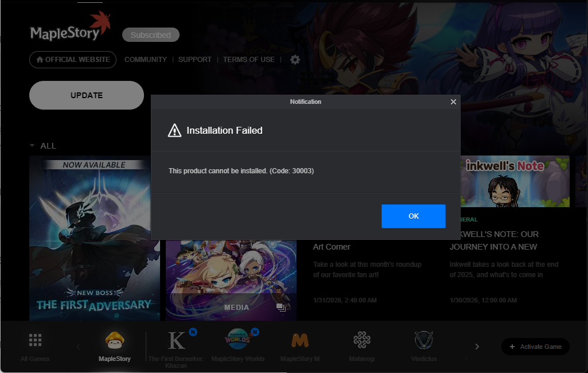The width and height of the screenshot is (588, 373).
Task: Open the Terms of Use link
Action: 248,60
